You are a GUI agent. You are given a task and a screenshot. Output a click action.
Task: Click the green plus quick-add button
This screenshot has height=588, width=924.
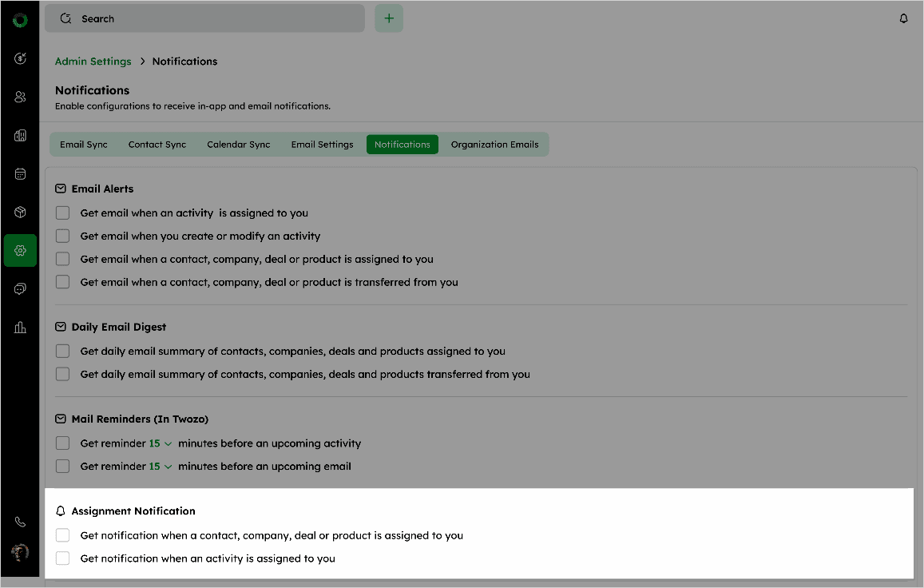[389, 18]
